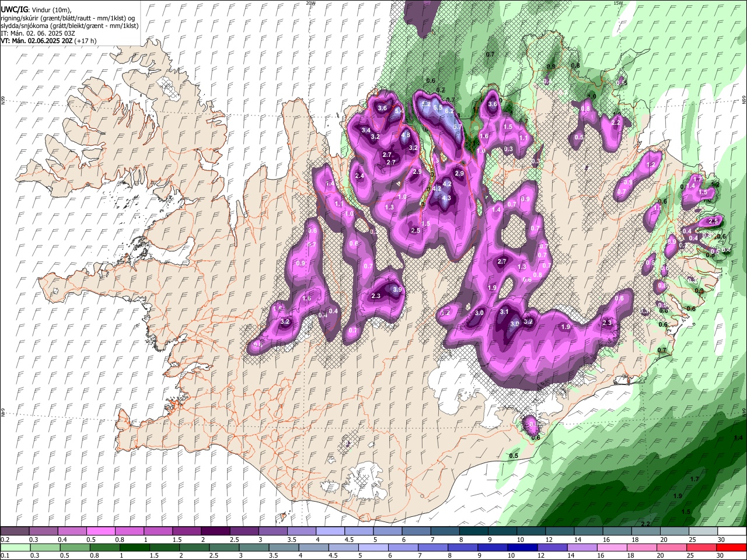This screenshot has height=560, width=747.
Task: Click the 'VT: Mán. 02.06.2025 20Z (+17 h)' line
Action: [x=48, y=41]
